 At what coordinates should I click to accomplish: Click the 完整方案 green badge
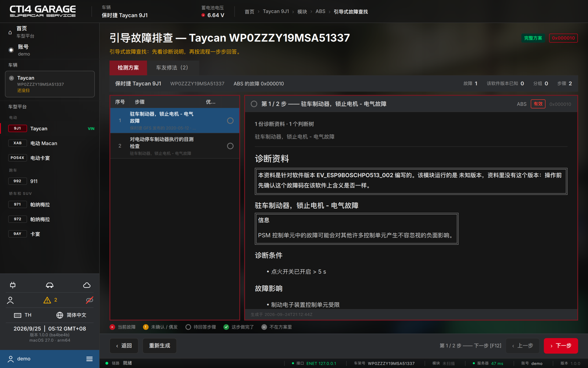tap(533, 38)
